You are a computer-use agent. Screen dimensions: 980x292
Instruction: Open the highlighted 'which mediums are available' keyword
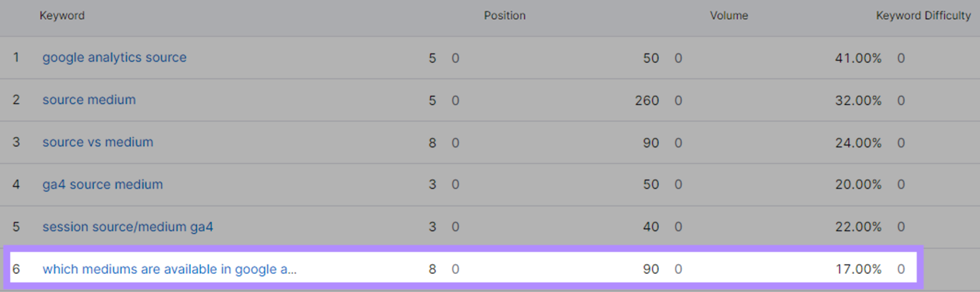click(169, 269)
